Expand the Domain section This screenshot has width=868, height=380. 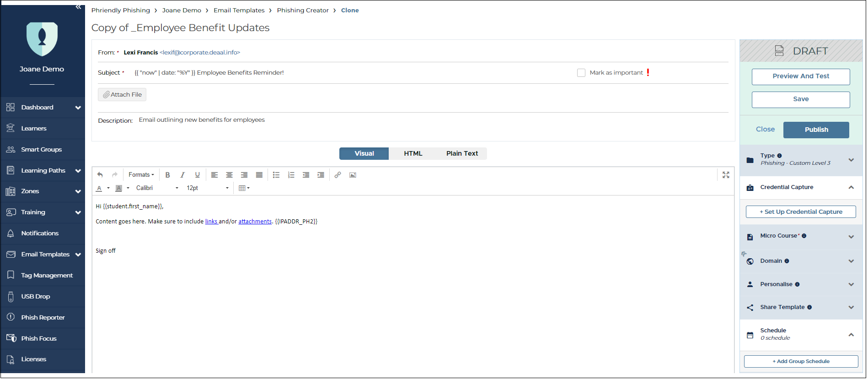[x=852, y=261]
